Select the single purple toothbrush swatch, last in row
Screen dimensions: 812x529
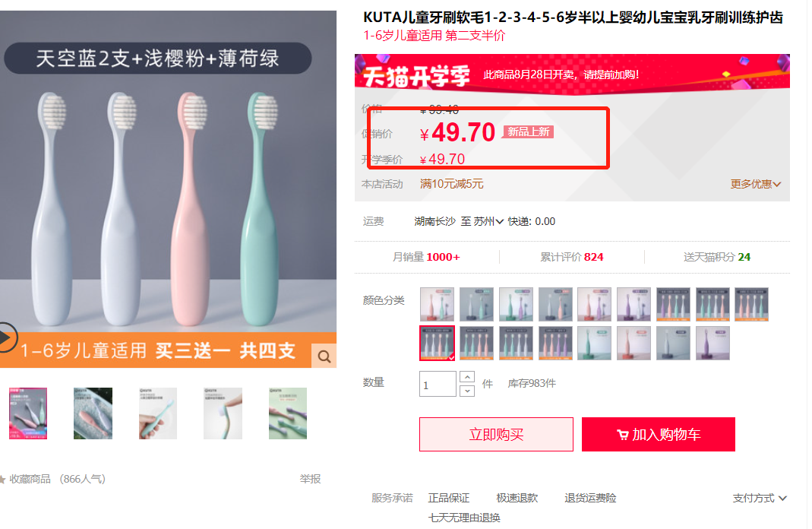coord(712,343)
